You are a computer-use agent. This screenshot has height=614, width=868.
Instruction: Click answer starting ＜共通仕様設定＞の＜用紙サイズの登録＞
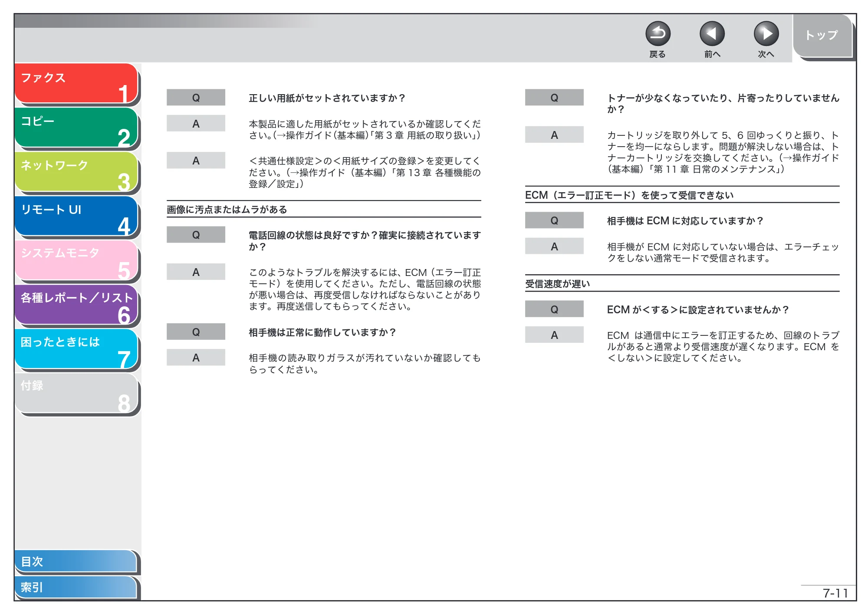[365, 173]
